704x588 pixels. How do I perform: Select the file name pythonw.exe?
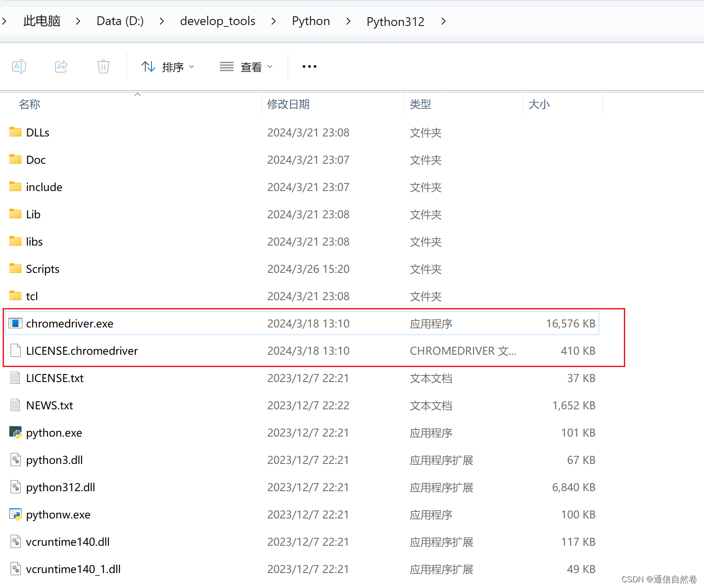58,514
